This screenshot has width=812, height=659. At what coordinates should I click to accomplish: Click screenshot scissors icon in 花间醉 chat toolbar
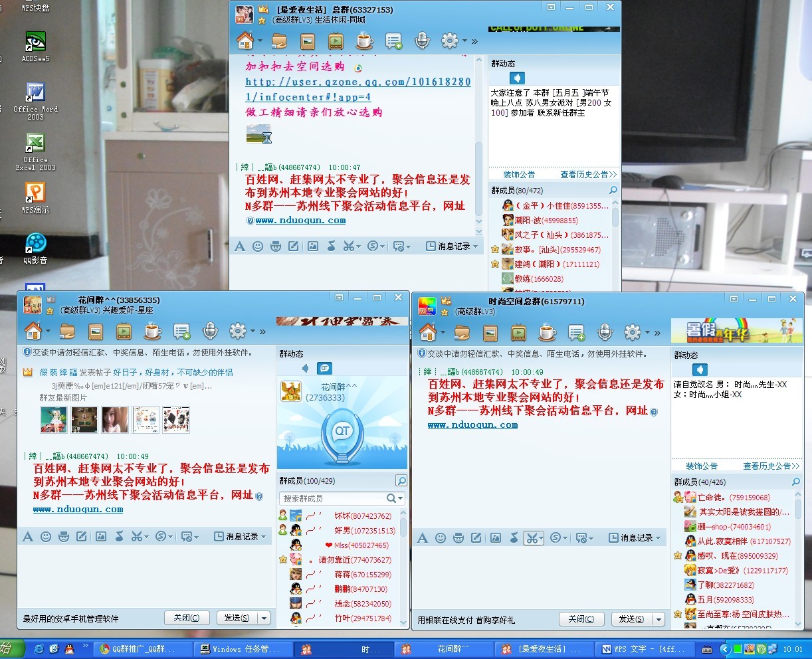136,537
